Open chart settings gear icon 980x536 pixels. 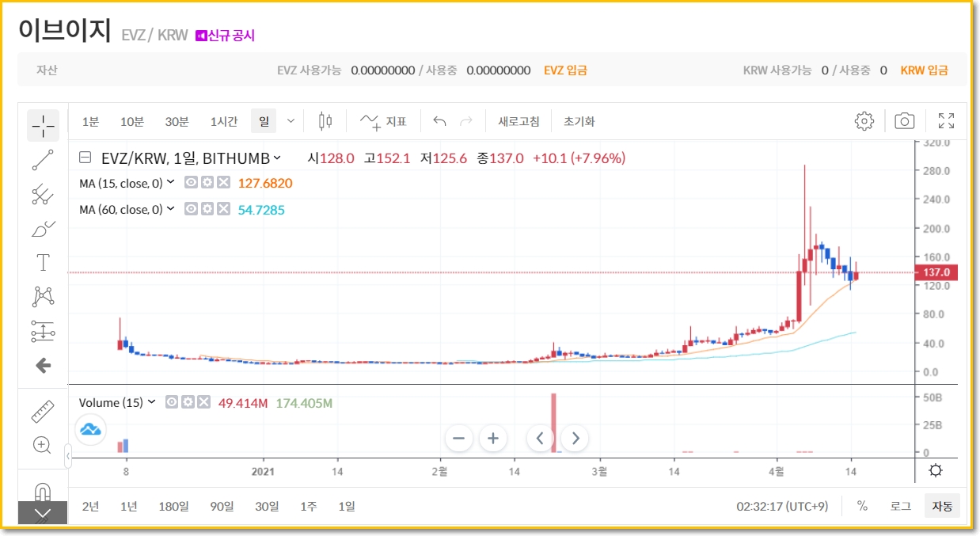tap(864, 121)
